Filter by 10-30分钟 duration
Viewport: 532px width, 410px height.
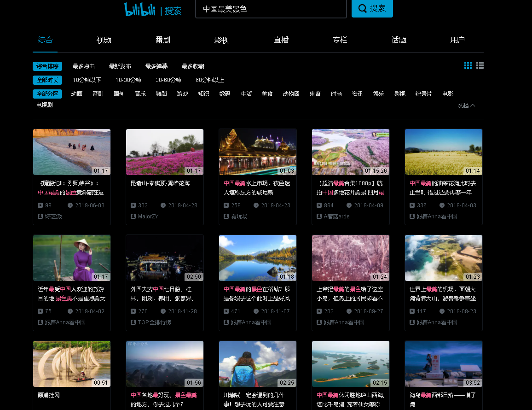pos(128,80)
